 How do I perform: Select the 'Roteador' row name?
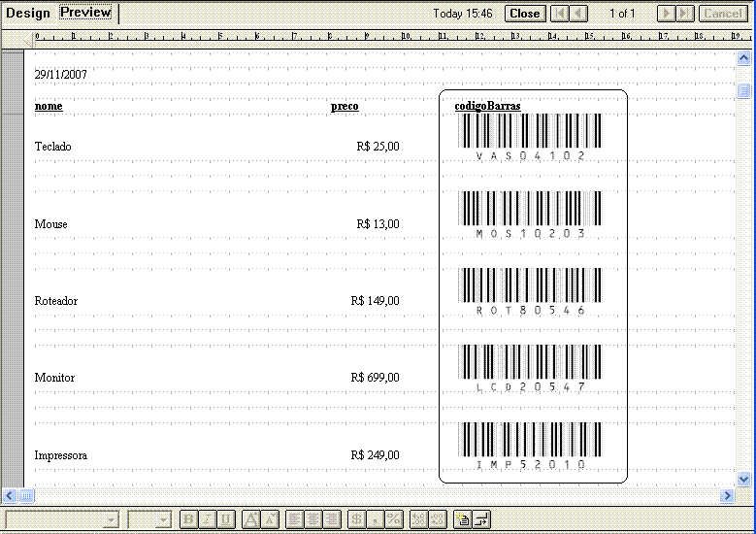[56, 301]
